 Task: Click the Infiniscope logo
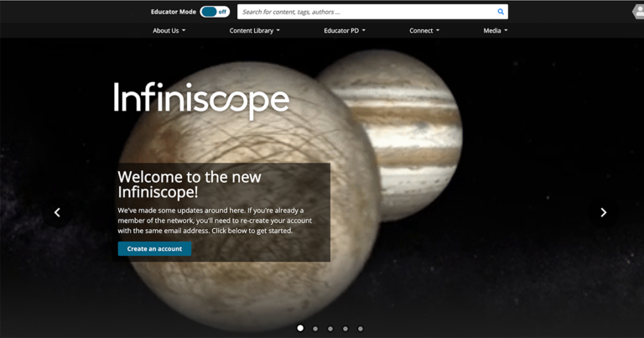pyautogui.click(x=201, y=101)
